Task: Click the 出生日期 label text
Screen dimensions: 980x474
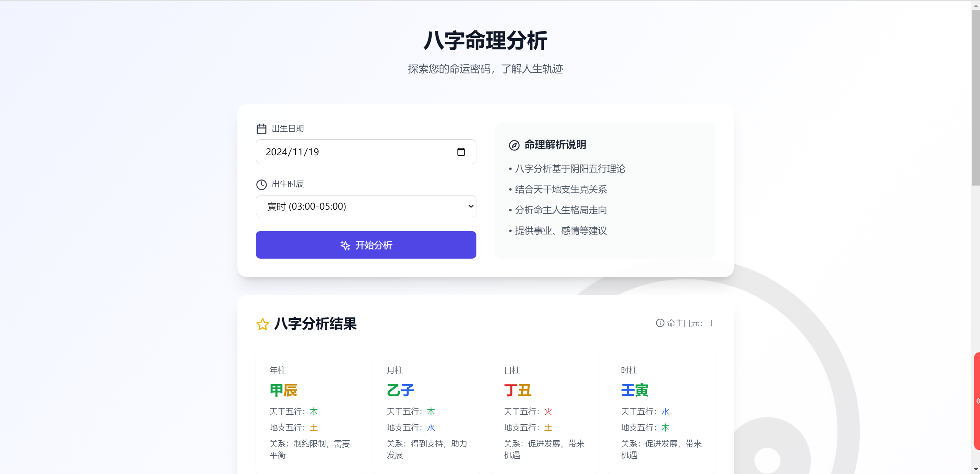Action: [x=288, y=129]
